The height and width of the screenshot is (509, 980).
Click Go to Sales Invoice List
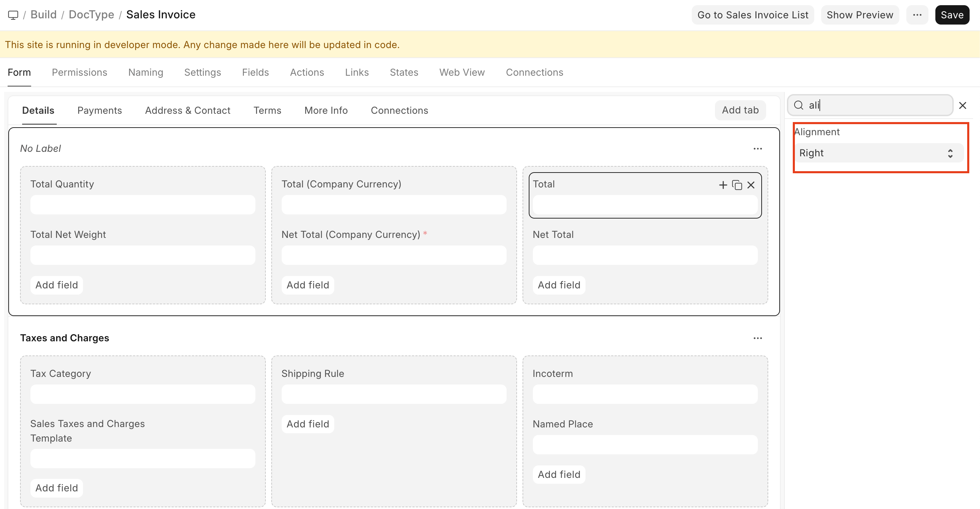tap(753, 15)
